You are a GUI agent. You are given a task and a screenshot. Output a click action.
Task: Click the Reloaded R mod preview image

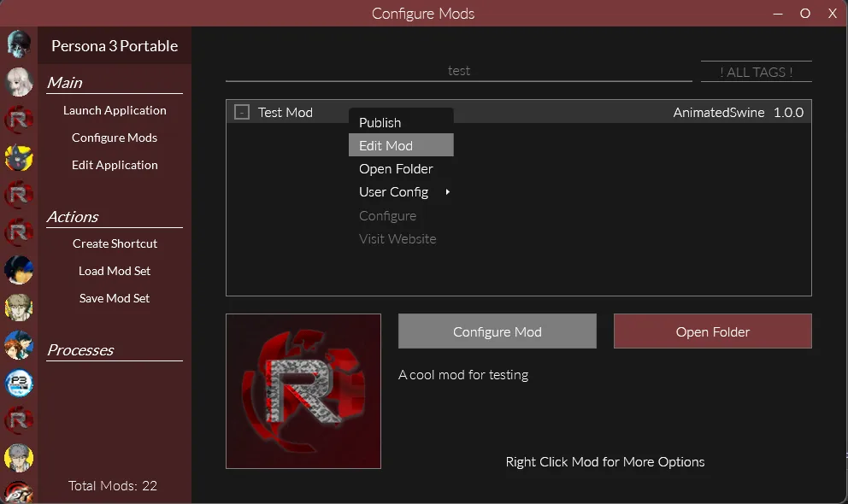click(303, 391)
